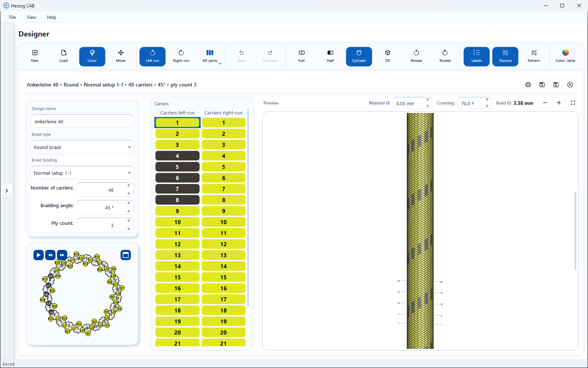
Task: Open the Color palette
Action: point(566,56)
